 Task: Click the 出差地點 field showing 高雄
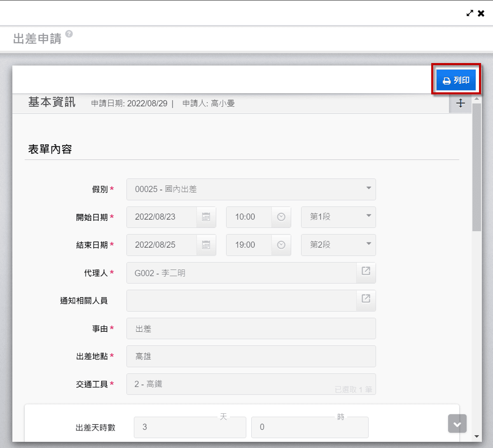tap(251, 357)
